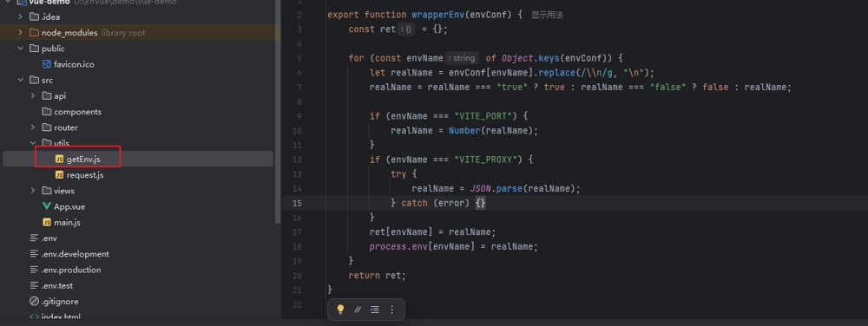This screenshot has height=326, width=868.
Task: Open the three-dot more menu in floating toolbar
Action: tap(392, 310)
